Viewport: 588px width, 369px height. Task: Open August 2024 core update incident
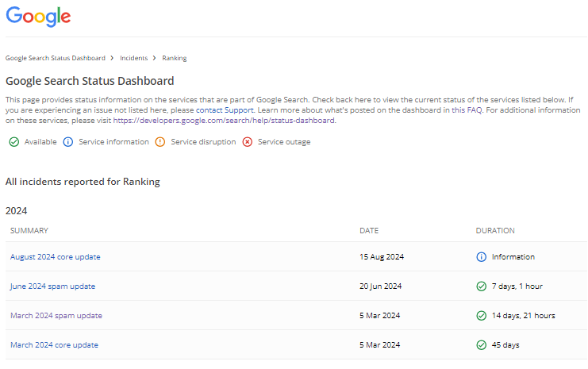55,257
